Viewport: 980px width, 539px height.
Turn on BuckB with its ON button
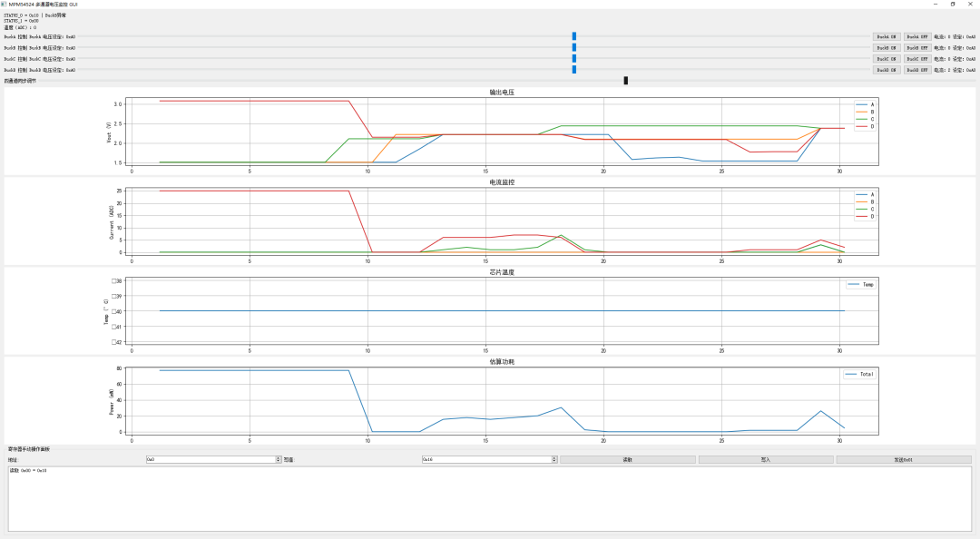pos(887,48)
